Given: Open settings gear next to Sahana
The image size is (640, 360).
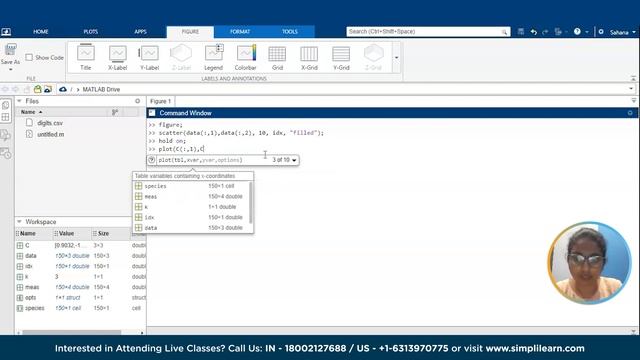Looking at the screenshot, I should tap(601, 31).
